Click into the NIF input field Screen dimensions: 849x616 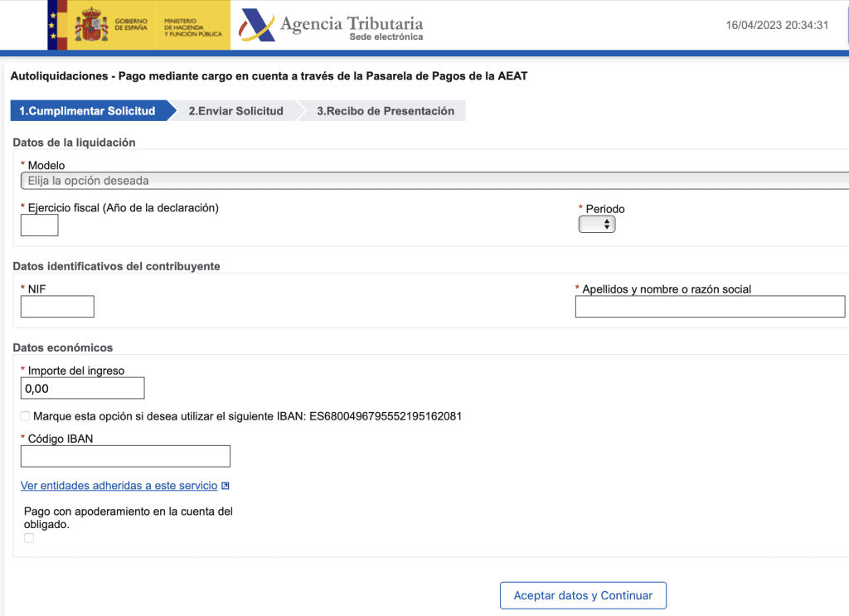(57, 307)
